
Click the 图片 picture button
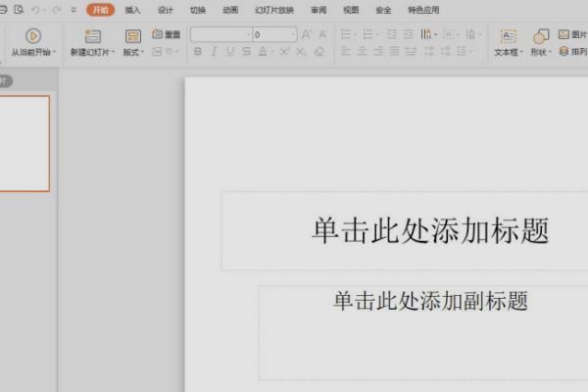click(572, 35)
